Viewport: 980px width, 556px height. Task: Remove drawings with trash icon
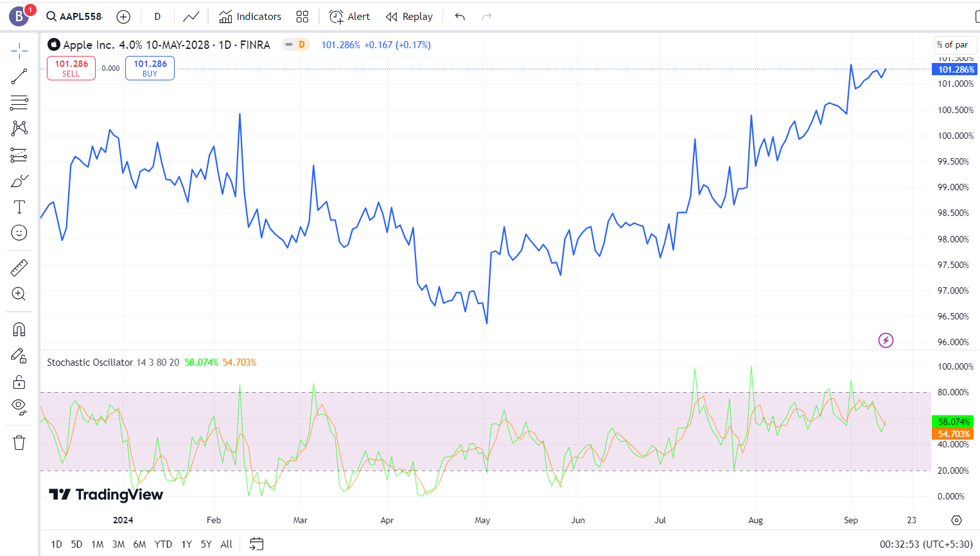coord(19,443)
